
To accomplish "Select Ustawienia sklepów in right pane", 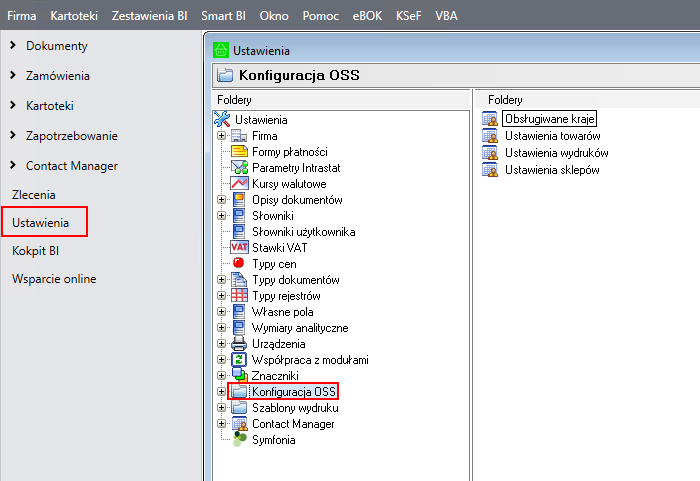I will click(x=551, y=169).
